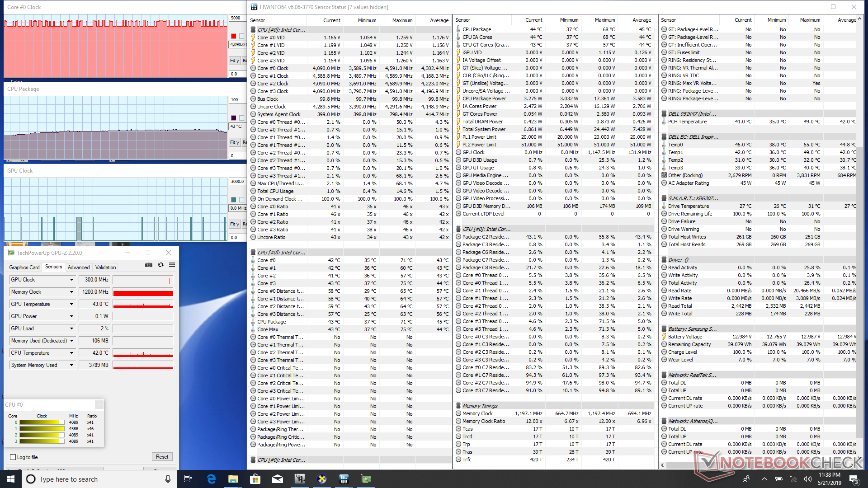The width and height of the screenshot is (868, 488).
Task: Launch Microsoft Edge from the taskbar
Action: (x=211, y=479)
